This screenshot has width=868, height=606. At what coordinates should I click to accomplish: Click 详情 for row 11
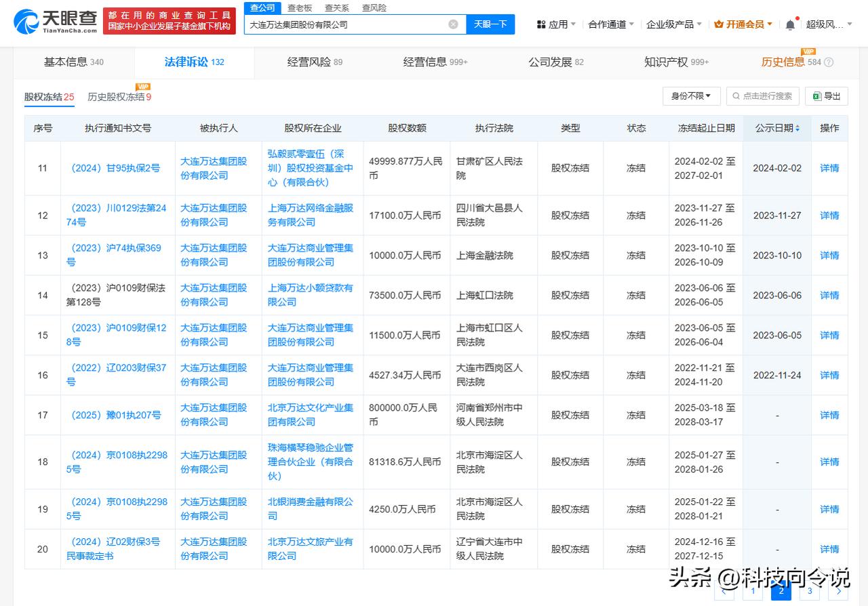coord(829,168)
